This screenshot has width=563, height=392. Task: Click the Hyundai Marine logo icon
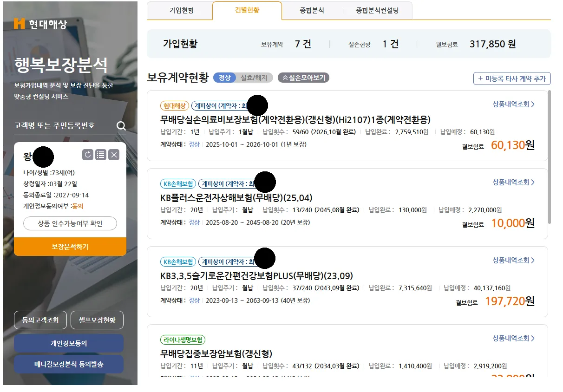(x=20, y=24)
